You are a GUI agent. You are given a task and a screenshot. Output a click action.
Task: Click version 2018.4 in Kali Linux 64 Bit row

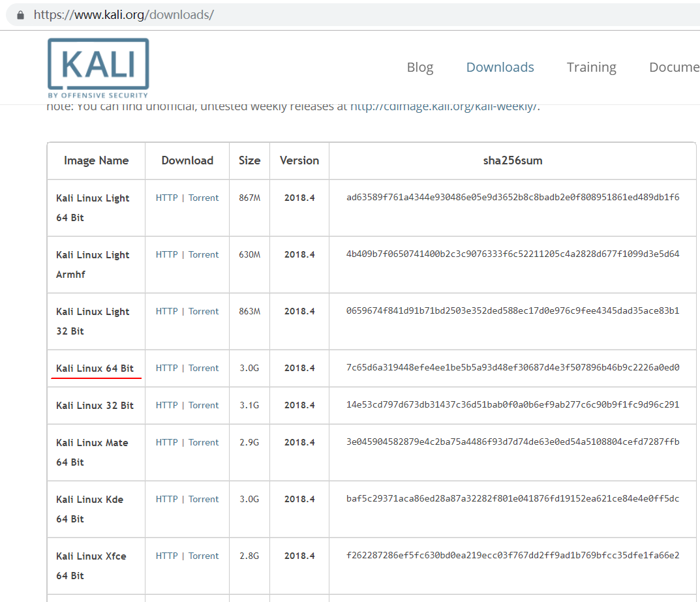[x=299, y=368]
